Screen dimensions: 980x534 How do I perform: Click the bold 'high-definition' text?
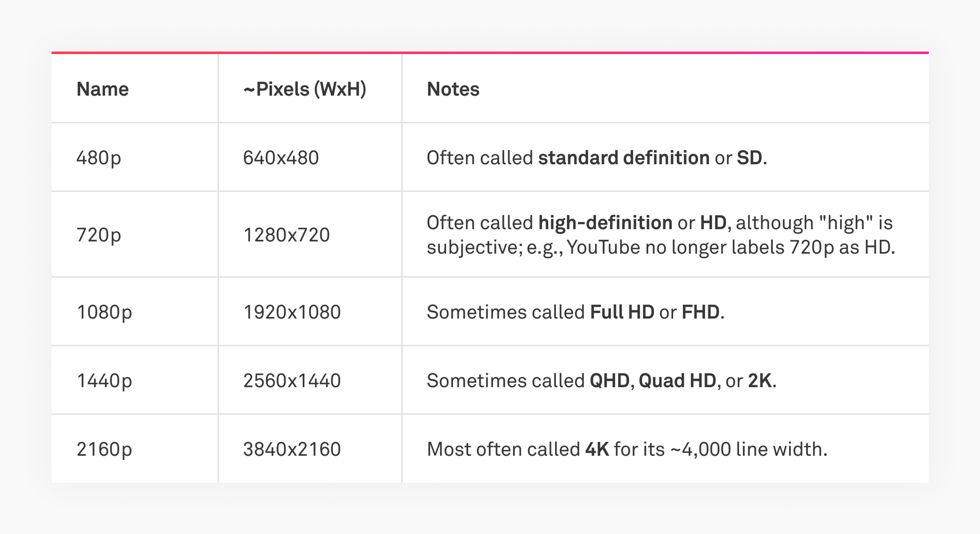[605, 222]
